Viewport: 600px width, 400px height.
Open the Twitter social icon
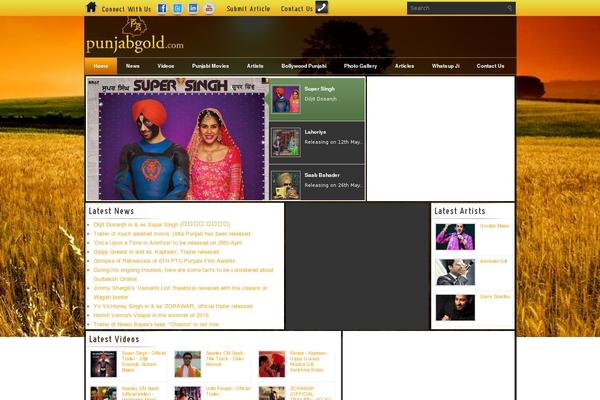click(178, 8)
